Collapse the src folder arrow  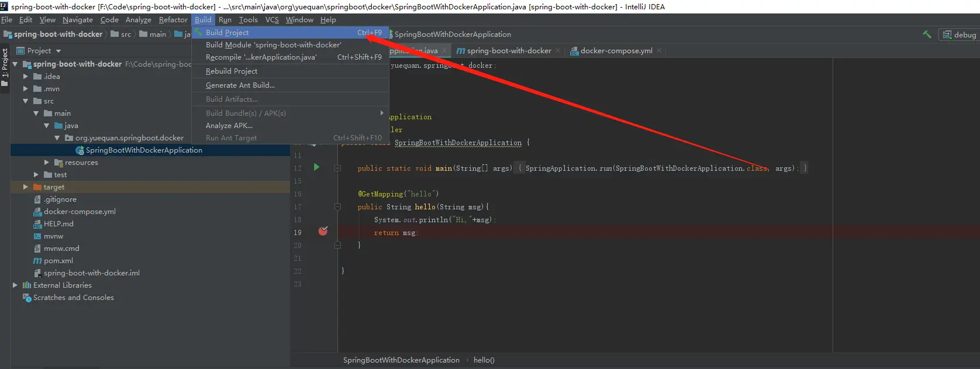pos(25,101)
